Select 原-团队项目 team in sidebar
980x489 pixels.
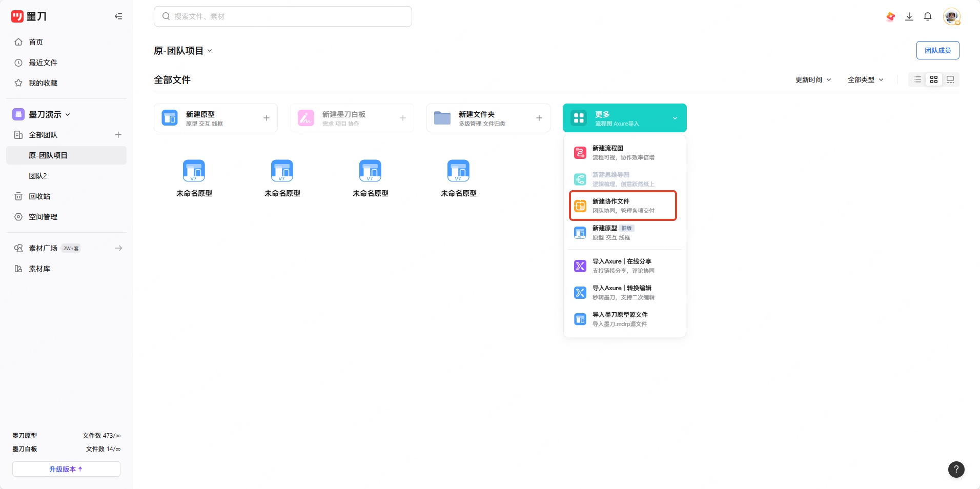tap(66, 155)
